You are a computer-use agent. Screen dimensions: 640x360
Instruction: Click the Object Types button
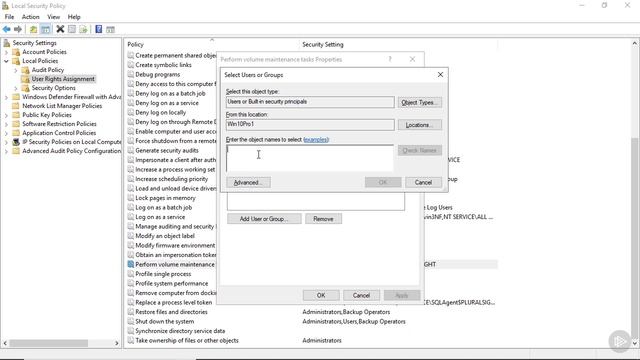[x=420, y=102]
